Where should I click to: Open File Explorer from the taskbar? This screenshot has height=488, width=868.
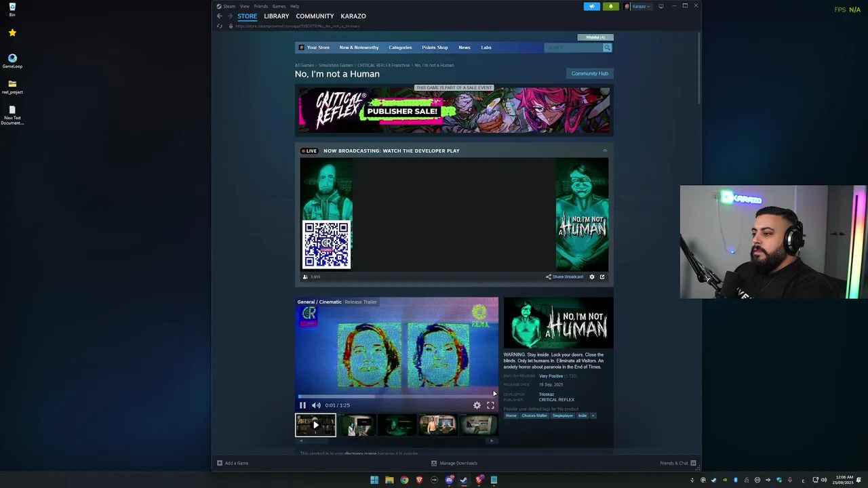[389, 480]
